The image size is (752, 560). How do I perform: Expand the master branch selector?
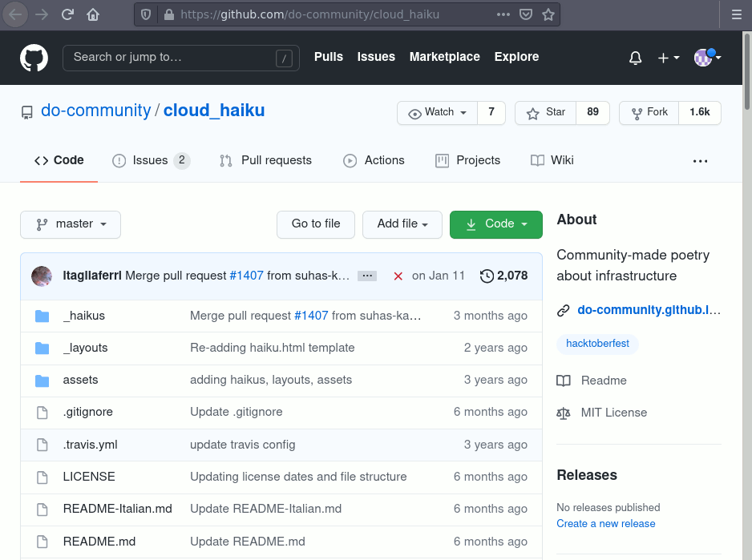pos(71,224)
